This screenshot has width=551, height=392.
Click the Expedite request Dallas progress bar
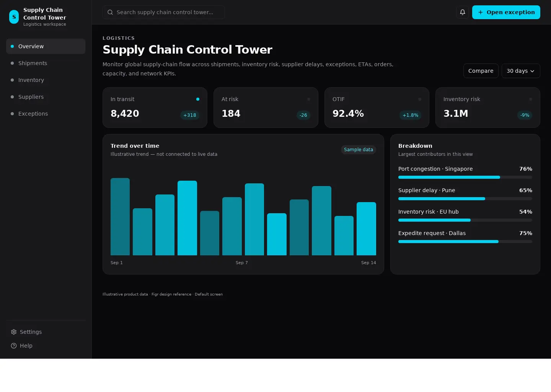click(x=465, y=242)
